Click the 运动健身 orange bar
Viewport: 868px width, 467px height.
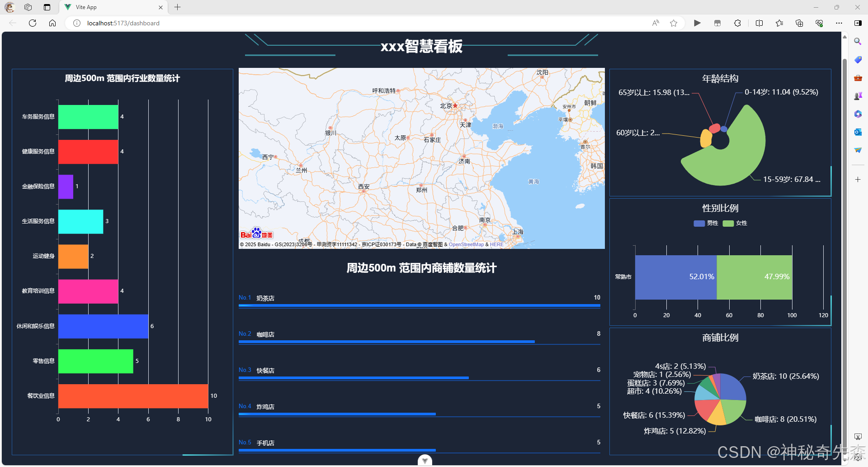tap(73, 257)
